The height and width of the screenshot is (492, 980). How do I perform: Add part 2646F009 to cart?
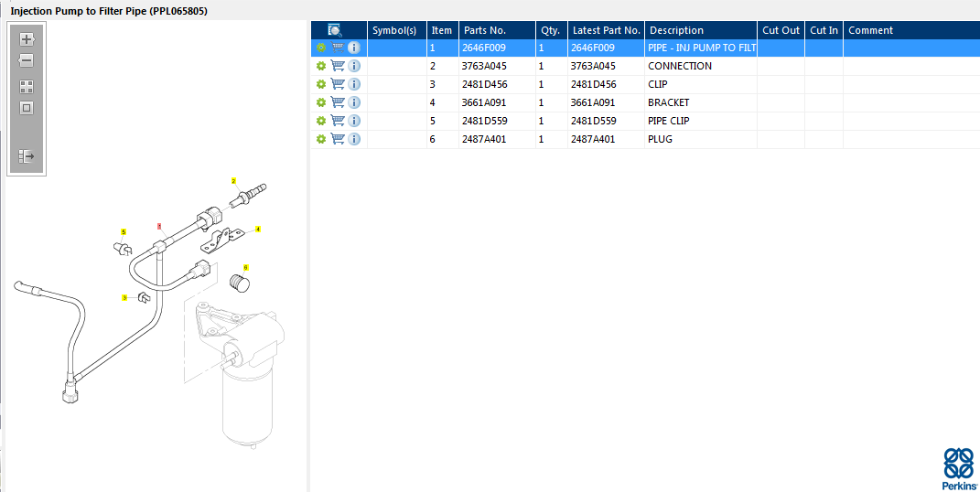[338, 48]
